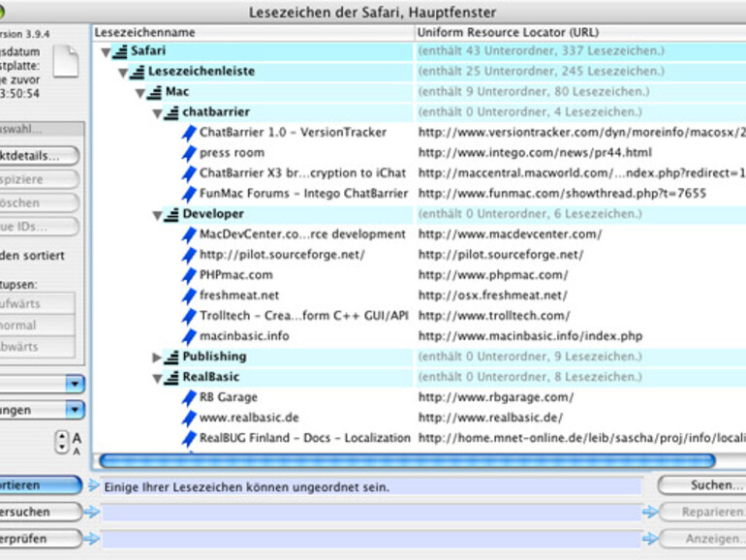Viewport: 746px width, 560px height.
Task: Open the upper blue popup menu arrow
Action: [x=75, y=384]
